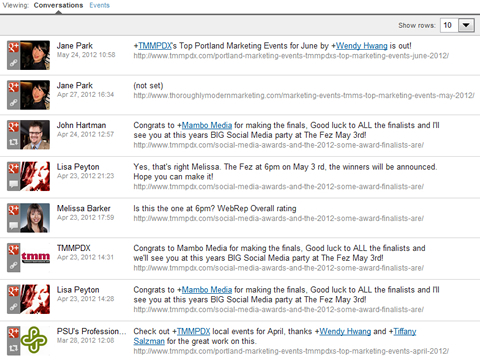Click Google+ icon in Melissa Barker row
The height and width of the screenshot is (360, 480).
pos(13,211)
